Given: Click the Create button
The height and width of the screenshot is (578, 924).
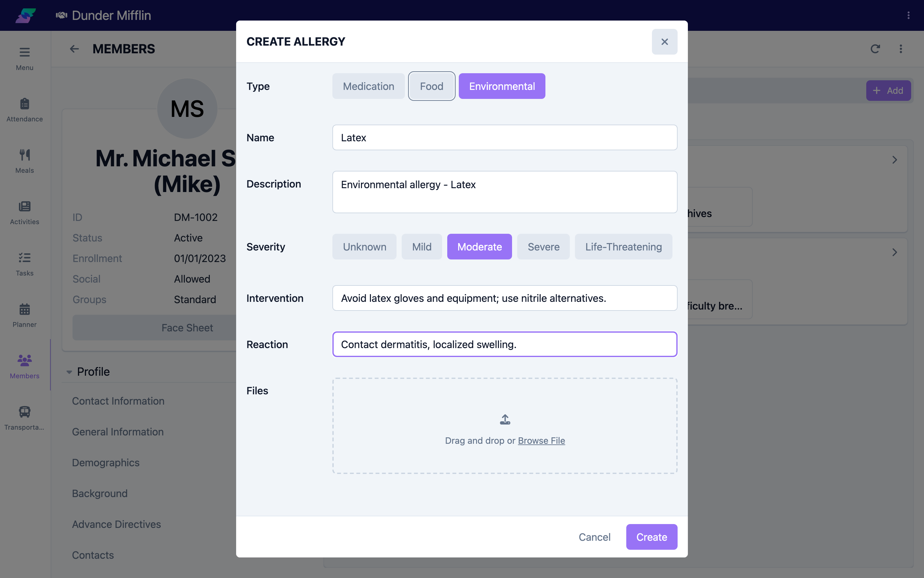Looking at the screenshot, I should [651, 537].
